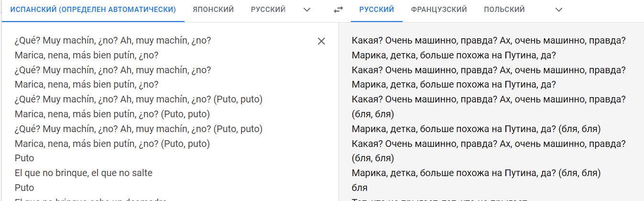Screen dimensions: 644x201
Task: Switch target language to Французский
Action: (438, 10)
